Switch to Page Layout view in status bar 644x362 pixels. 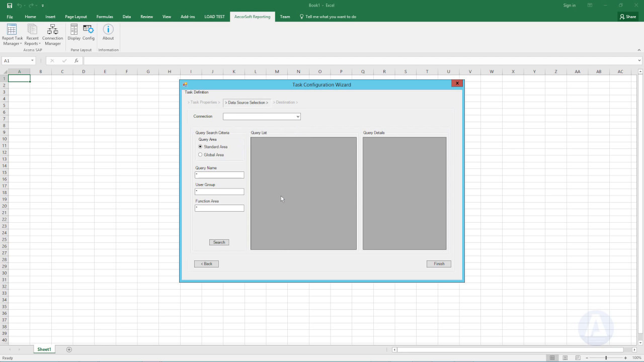point(565,358)
